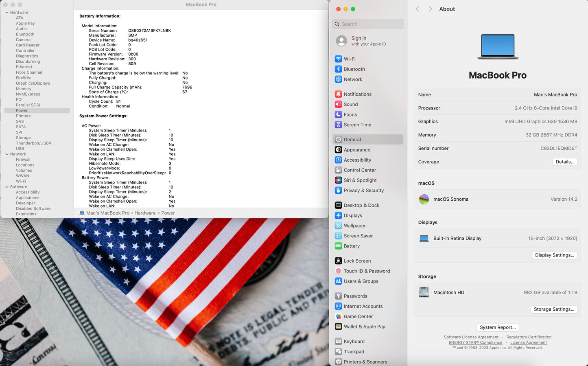Click the Search field in System Settings
Viewport: 588px width, 366px height.
click(368, 24)
